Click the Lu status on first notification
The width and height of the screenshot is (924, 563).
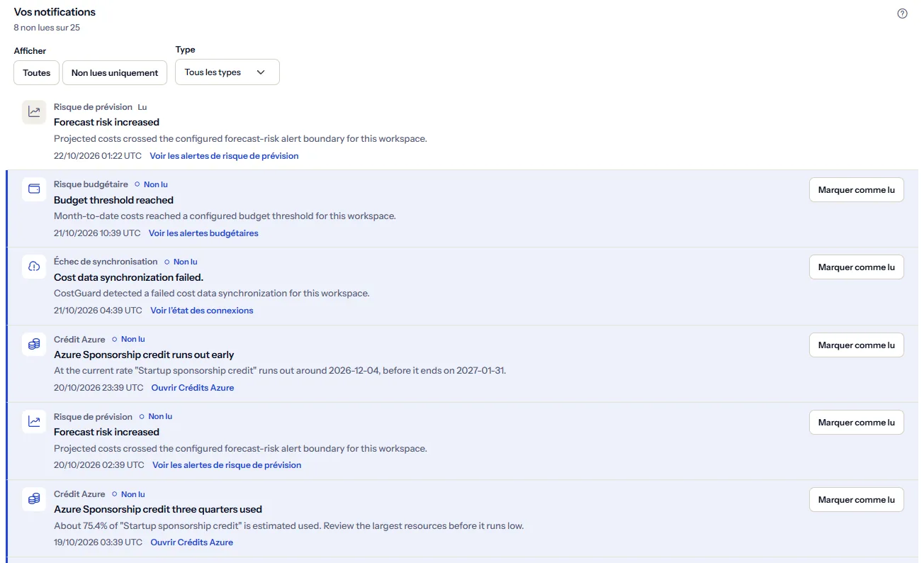[x=142, y=107]
